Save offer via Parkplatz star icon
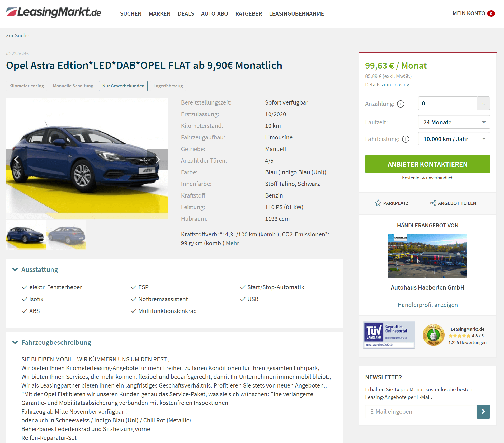The width and height of the screenshot is (504, 443). click(x=378, y=203)
